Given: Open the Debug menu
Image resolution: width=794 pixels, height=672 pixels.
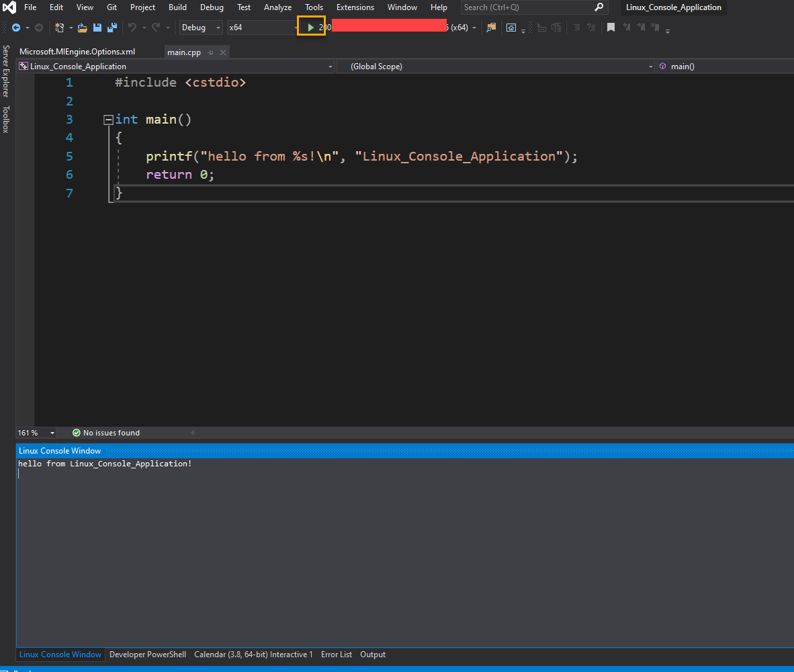Looking at the screenshot, I should click(x=212, y=7).
